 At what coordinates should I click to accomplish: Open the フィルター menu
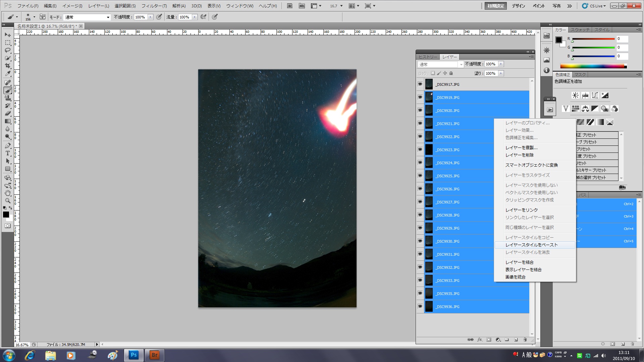pos(154,6)
